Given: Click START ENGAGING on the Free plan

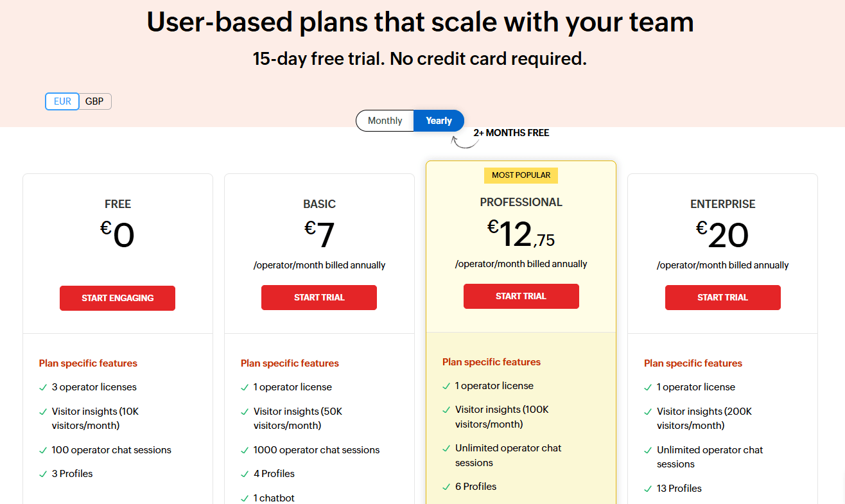Looking at the screenshot, I should click(x=118, y=298).
